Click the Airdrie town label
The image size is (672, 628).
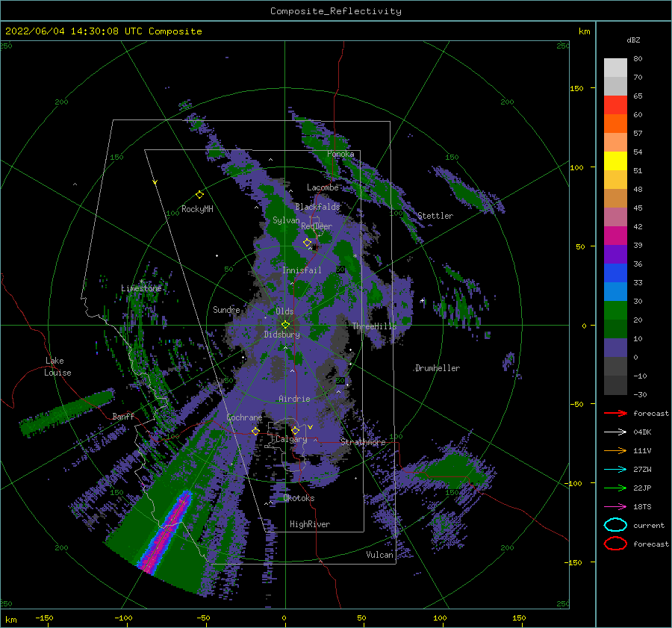pyautogui.click(x=294, y=399)
